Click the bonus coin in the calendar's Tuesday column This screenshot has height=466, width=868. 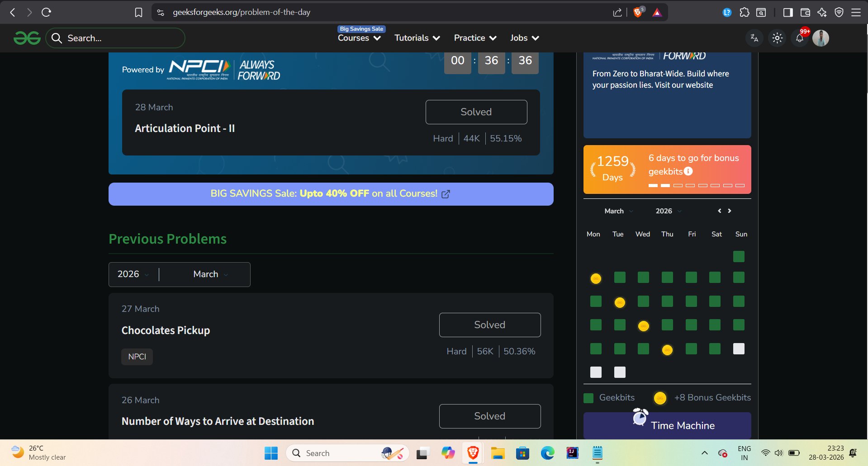(620, 302)
